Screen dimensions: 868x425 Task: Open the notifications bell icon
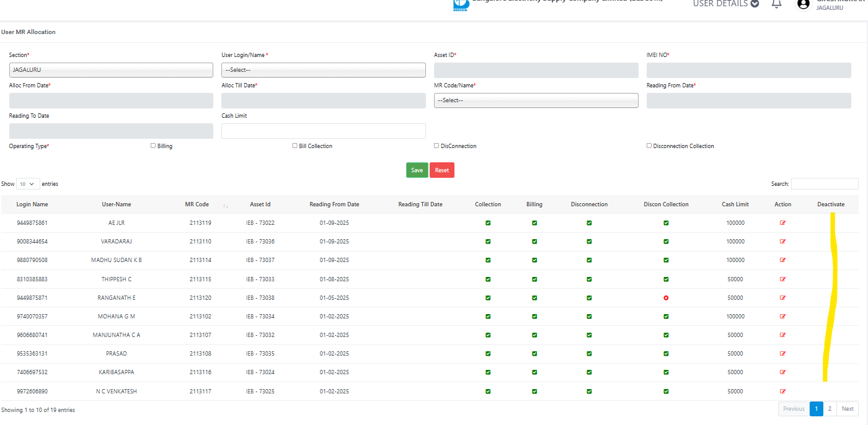[776, 4]
